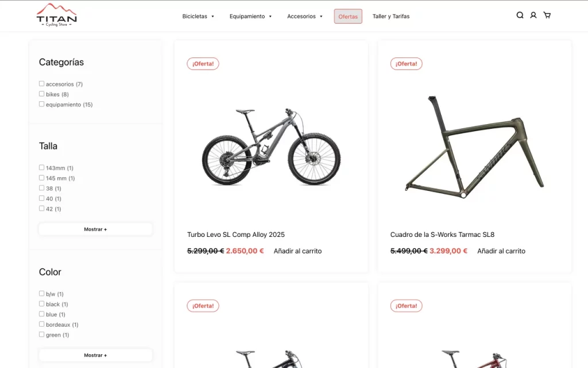Open the shopping cart icon
The height and width of the screenshot is (368, 588).
point(547,15)
